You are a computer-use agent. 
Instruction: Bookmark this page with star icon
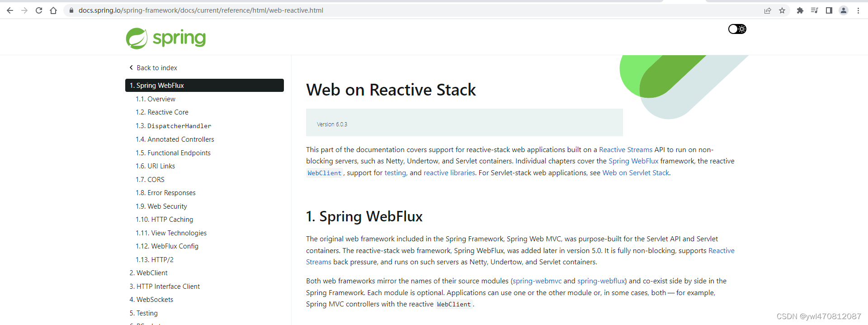click(x=782, y=10)
